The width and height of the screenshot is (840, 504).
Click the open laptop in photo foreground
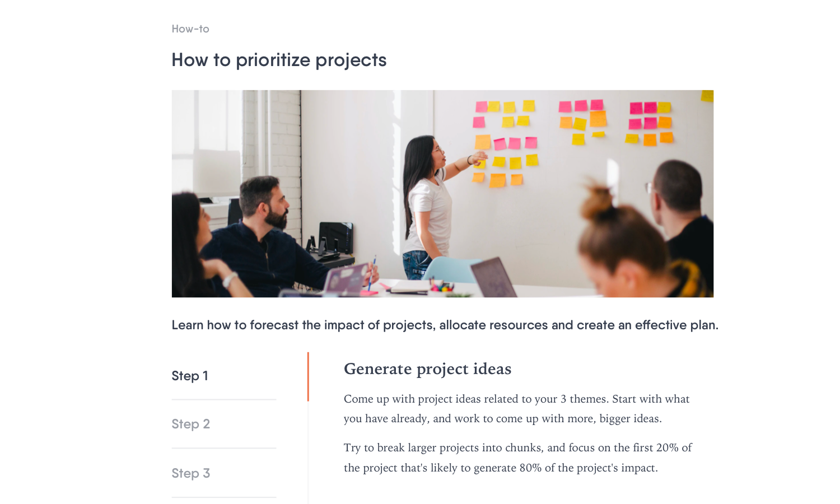point(494,277)
